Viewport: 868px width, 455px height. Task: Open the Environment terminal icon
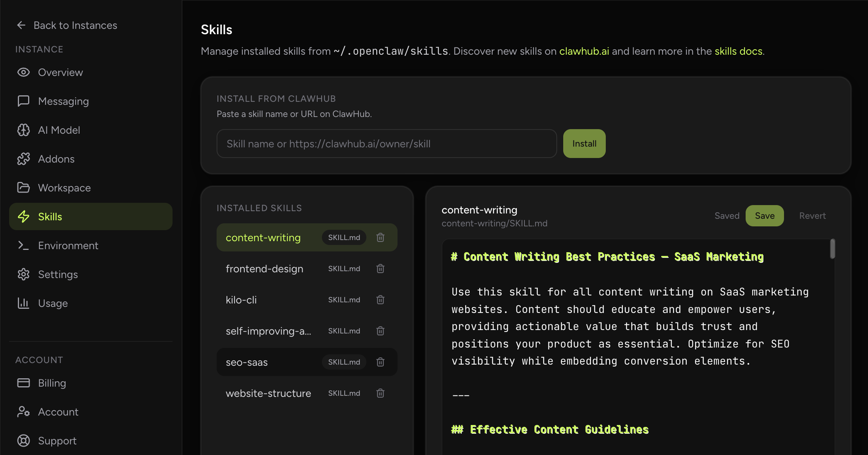pos(24,245)
